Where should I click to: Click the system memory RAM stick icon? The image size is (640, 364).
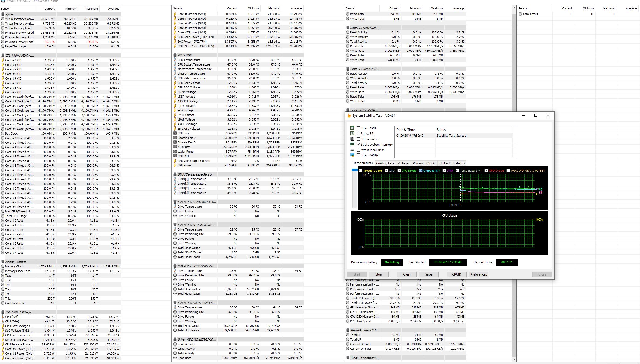tap(352, 144)
